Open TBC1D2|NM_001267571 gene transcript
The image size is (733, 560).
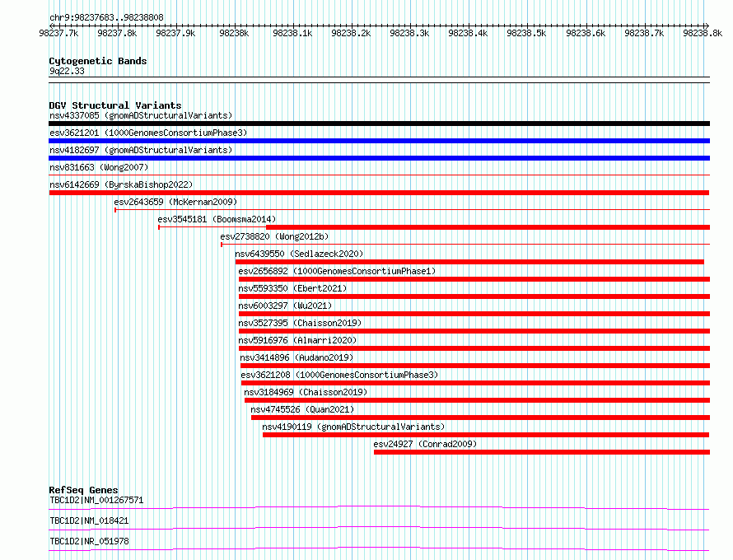click(x=96, y=500)
